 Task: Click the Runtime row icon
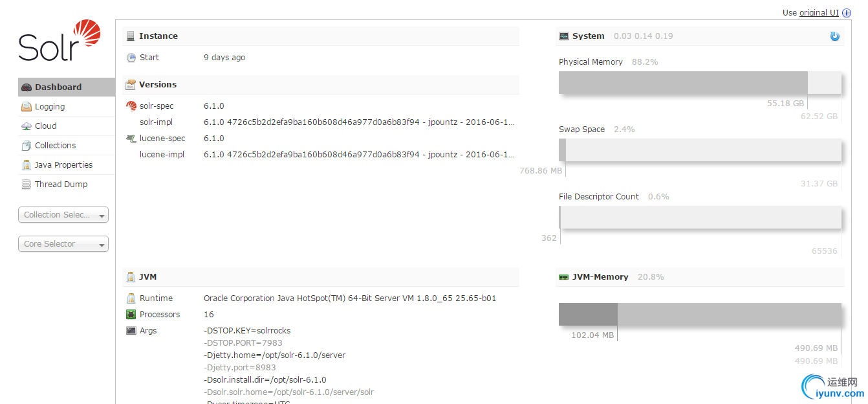131,298
